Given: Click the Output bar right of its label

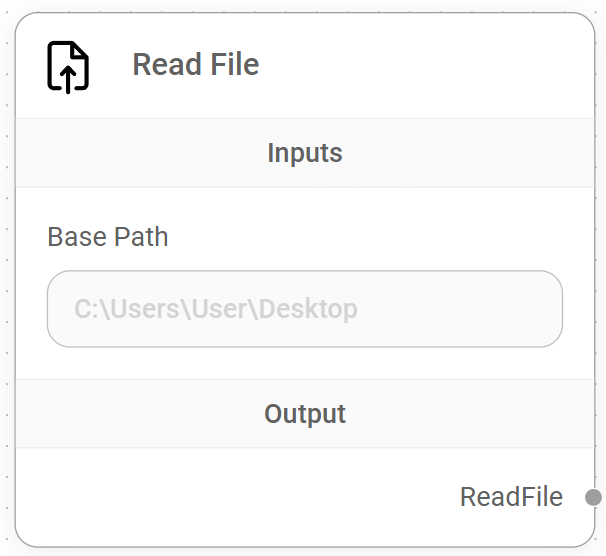Looking at the screenshot, I should (470, 414).
